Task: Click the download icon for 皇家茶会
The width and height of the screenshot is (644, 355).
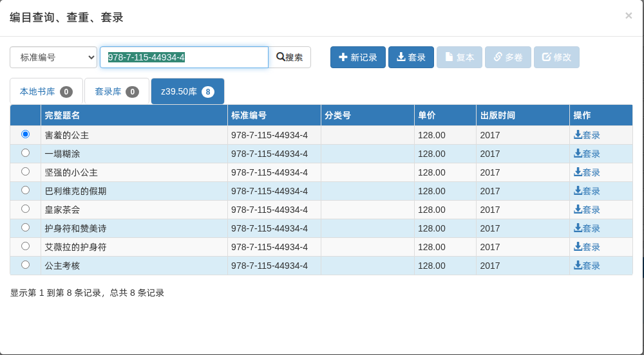Action: click(x=578, y=209)
